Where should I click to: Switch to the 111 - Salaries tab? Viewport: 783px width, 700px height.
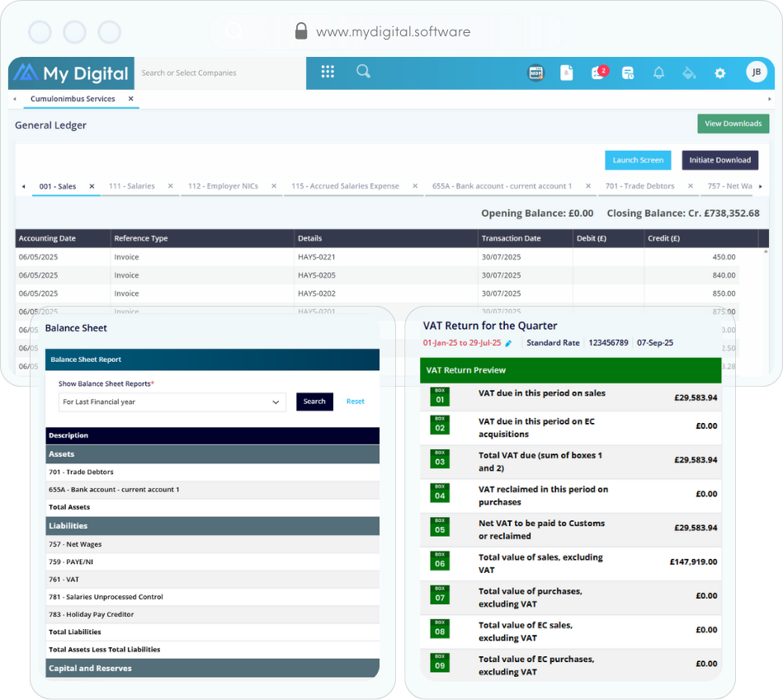click(131, 186)
